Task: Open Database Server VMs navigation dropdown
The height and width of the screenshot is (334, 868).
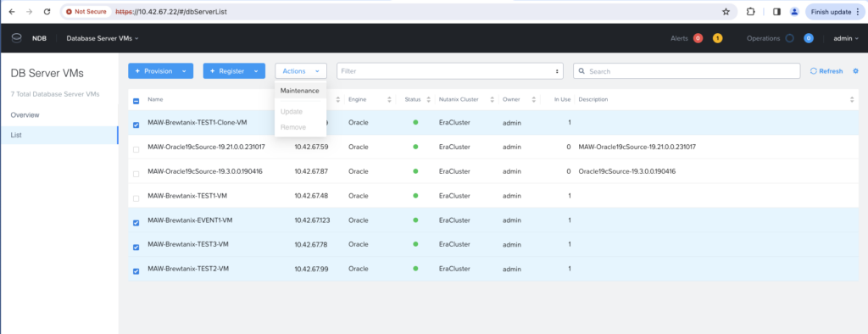Action: pyautogui.click(x=103, y=38)
